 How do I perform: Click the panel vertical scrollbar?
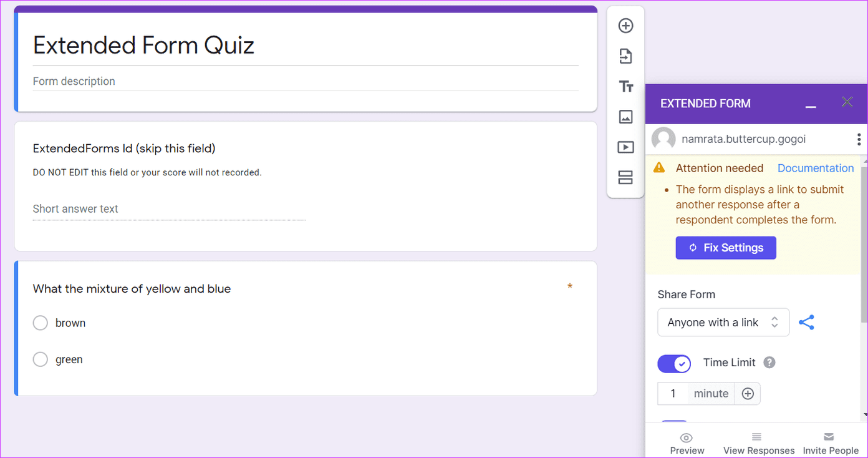point(864,243)
